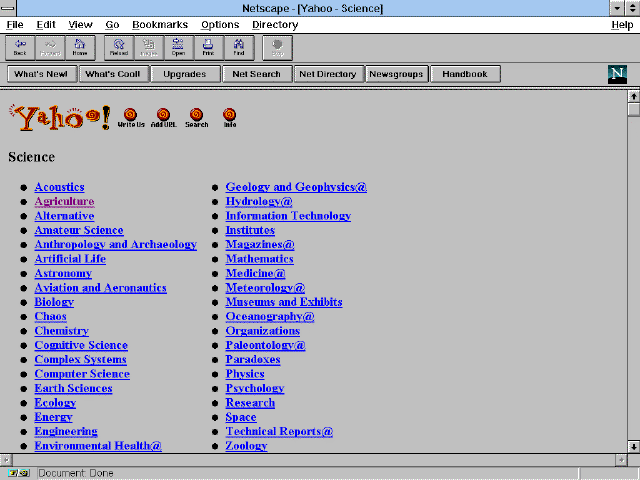Open a location with Open icon
Screen dimensions: 640x480
pos(179,48)
